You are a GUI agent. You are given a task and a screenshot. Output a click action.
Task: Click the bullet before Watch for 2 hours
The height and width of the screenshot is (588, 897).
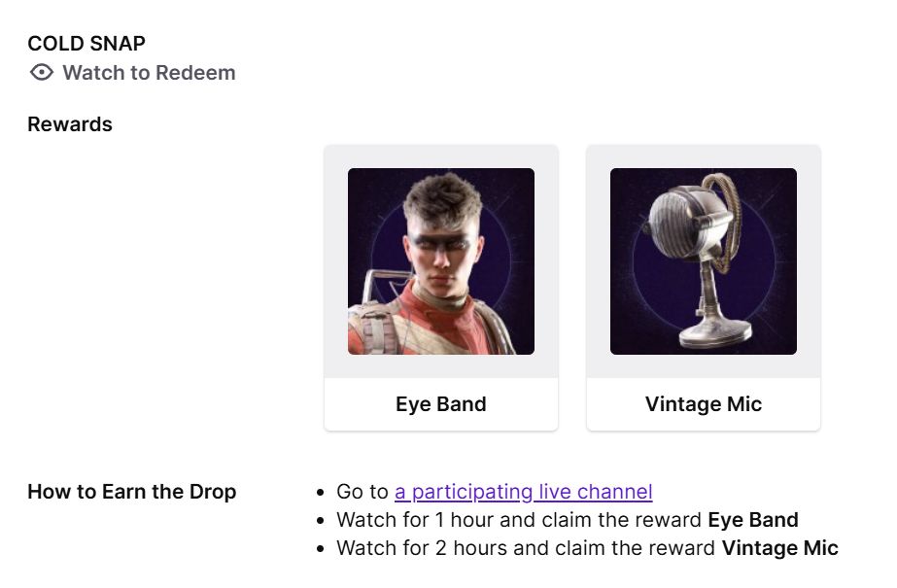pos(322,549)
